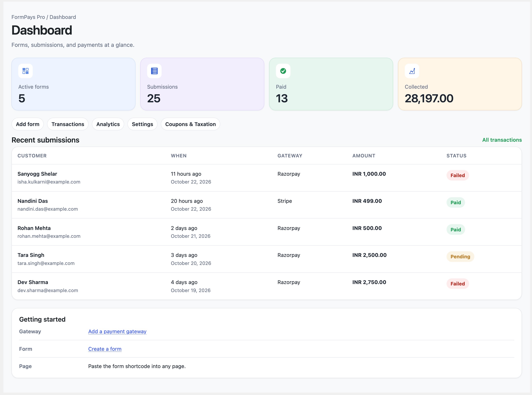Open the Transactions page button
Image resolution: width=532 pixels, height=395 pixels.
click(68, 124)
